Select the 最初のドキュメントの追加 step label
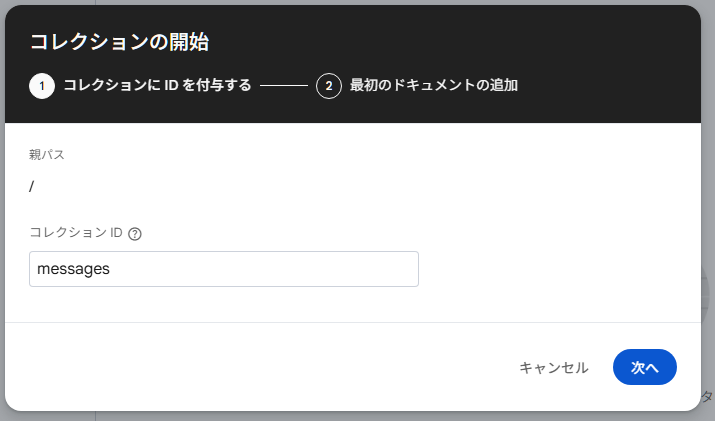 pos(434,86)
